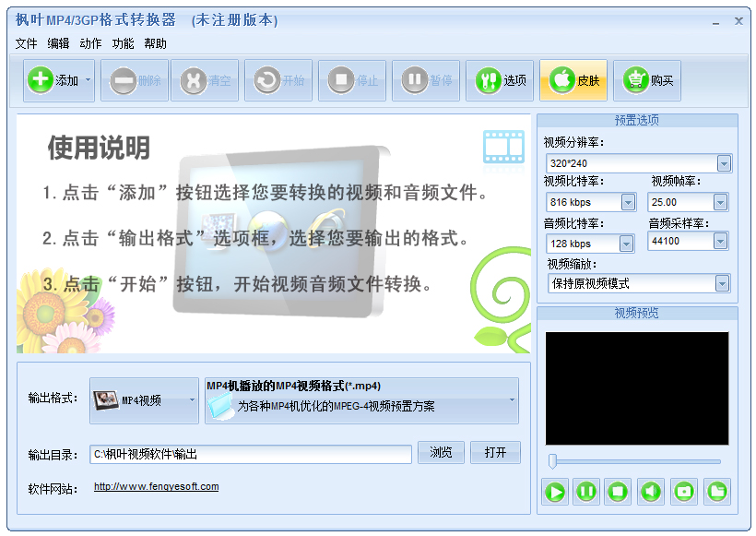Click the Delete (删除) toolbar button
The width and height of the screenshot is (756, 536).
click(135, 80)
